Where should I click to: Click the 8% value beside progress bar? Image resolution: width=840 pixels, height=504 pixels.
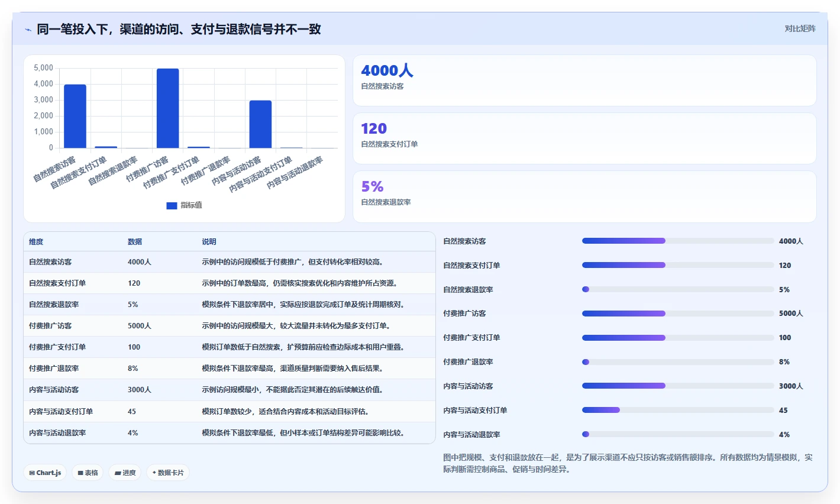click(784, 361)
